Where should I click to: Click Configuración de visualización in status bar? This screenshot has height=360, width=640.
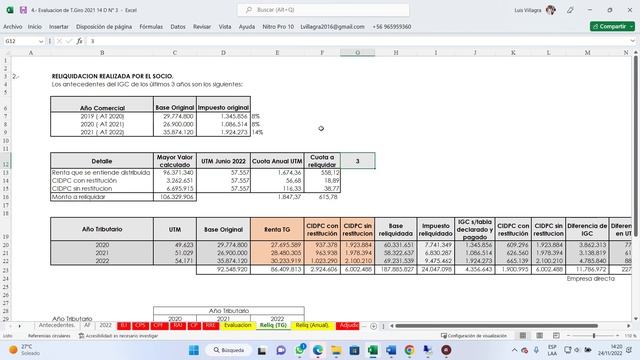click(x=473, y=336)
